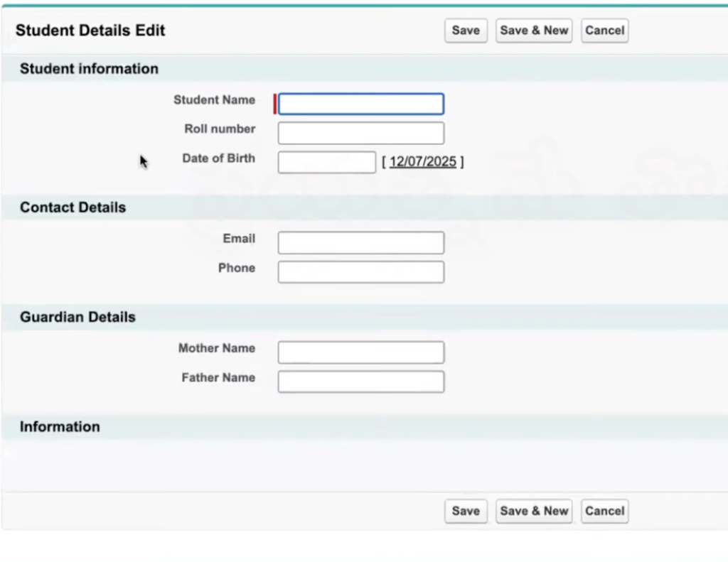Click the Guardian Details section header
The height and width of the screenshot is (562, 728).
[77, 317]
